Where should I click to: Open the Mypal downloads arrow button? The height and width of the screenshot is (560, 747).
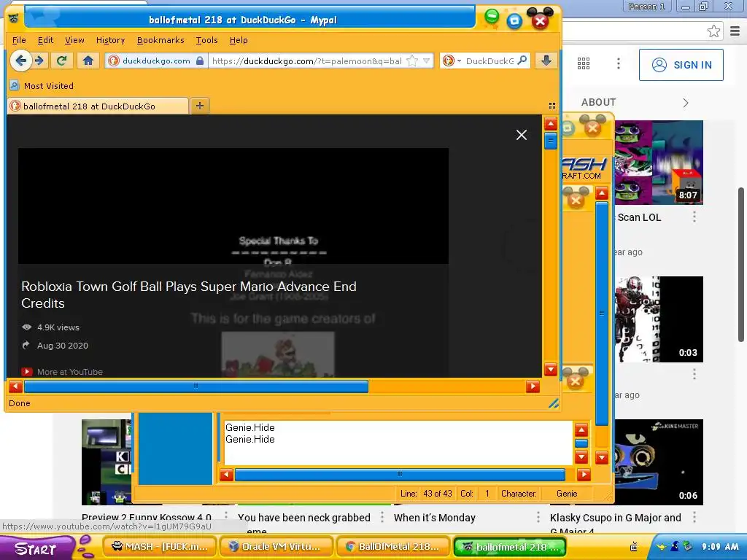546,61
